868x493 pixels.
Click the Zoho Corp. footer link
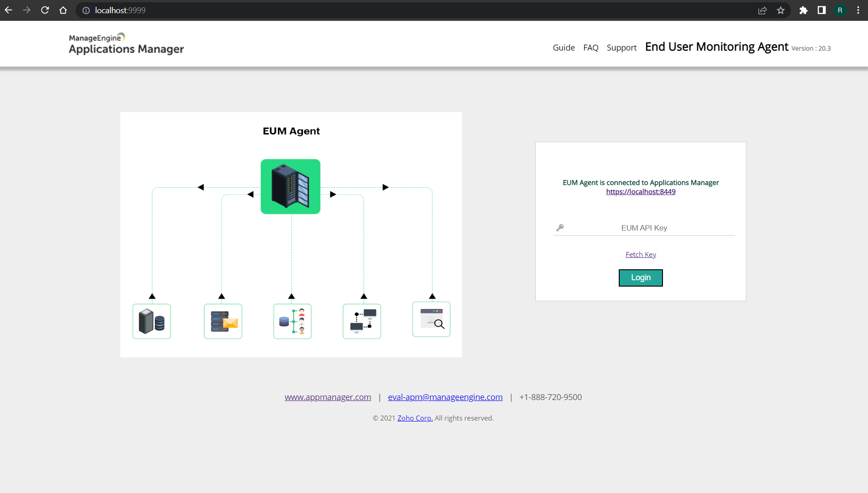(415, 418)
